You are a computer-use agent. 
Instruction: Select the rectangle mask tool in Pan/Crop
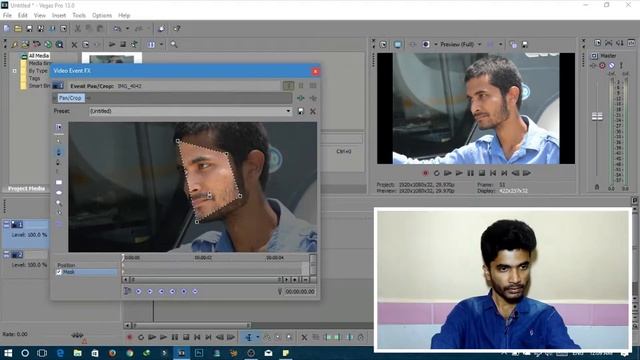(59, 182)
